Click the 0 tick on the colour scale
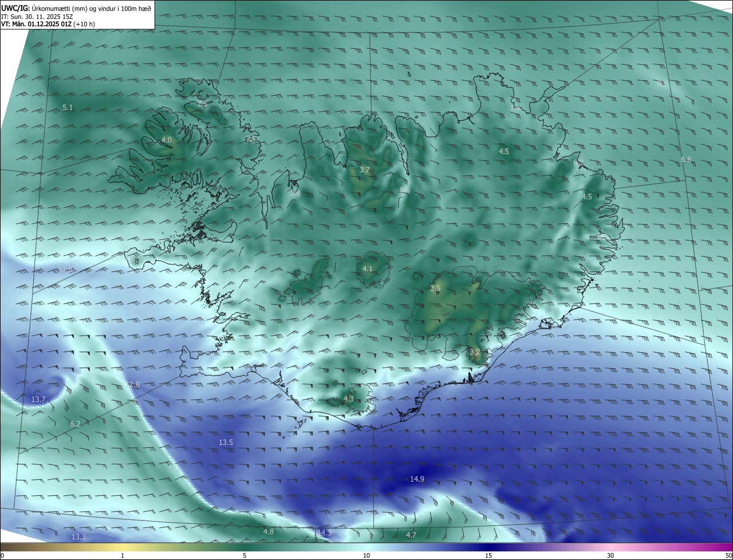This screenshot has width=733, height=560. pos(2,555)
